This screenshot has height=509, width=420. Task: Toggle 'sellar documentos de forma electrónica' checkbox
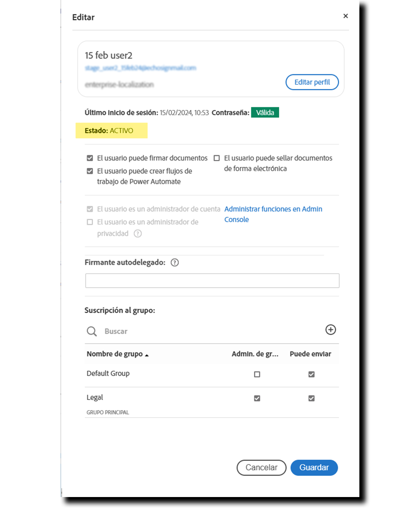(217, 158)
